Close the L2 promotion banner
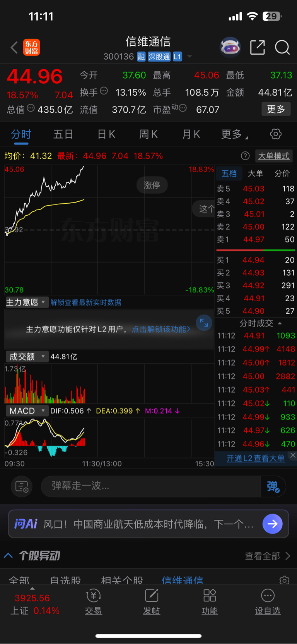This screenshot has height=644, width=297. point(293,455)
